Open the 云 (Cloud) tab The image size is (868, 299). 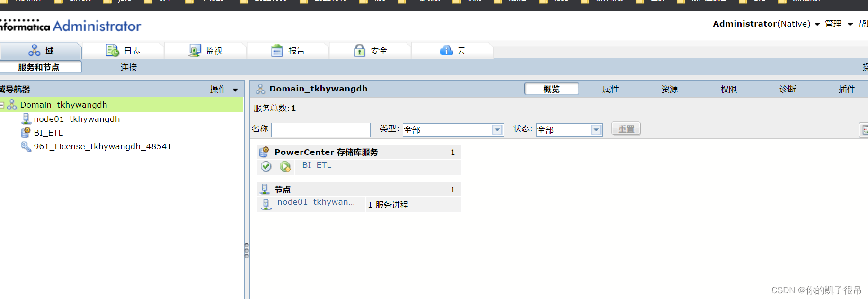point(452,50)
